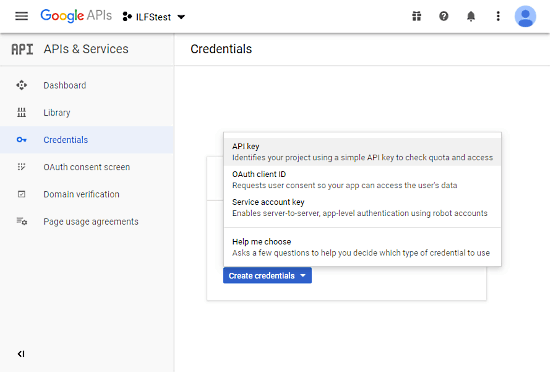This screenshot has width=550, height=372.
Task: Choose API key from the credentials menu
Action: point(362,152)
